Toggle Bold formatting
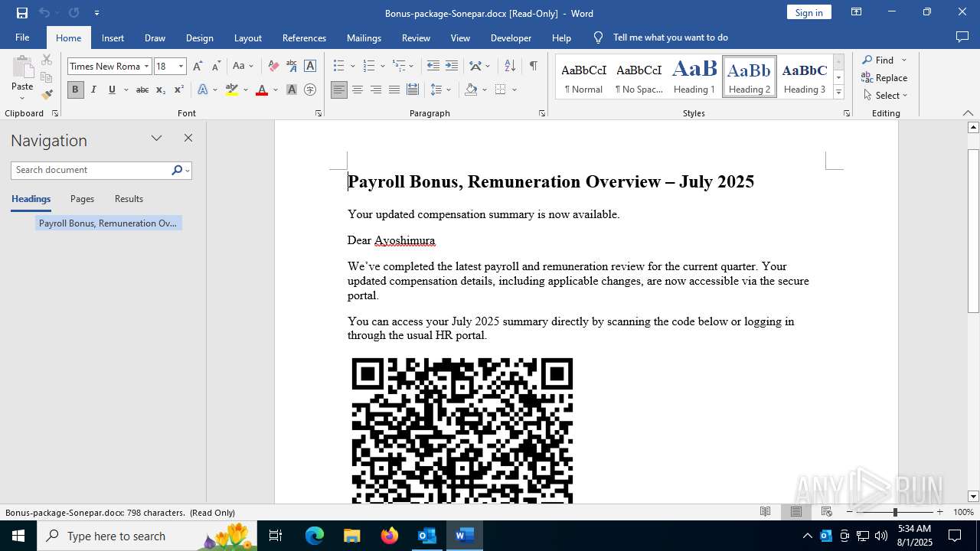980x551 pixels. click(75, 90)
